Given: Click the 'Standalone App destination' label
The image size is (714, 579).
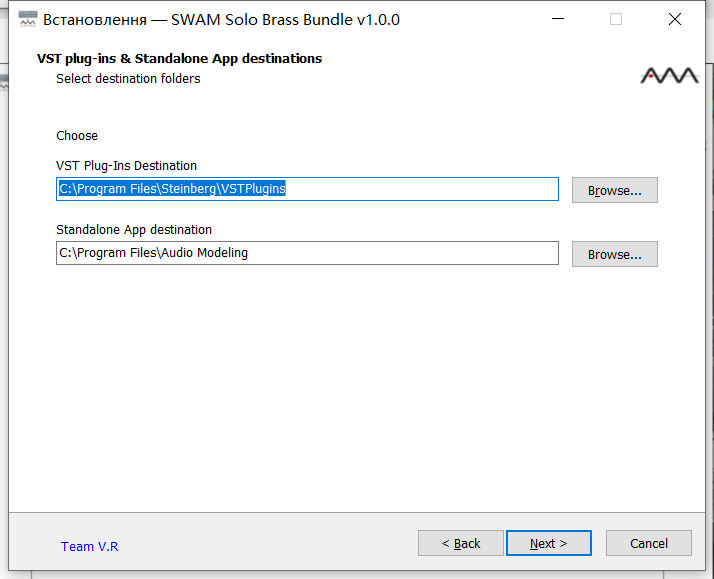Looking at the screenshot, I should pos(134,230).
